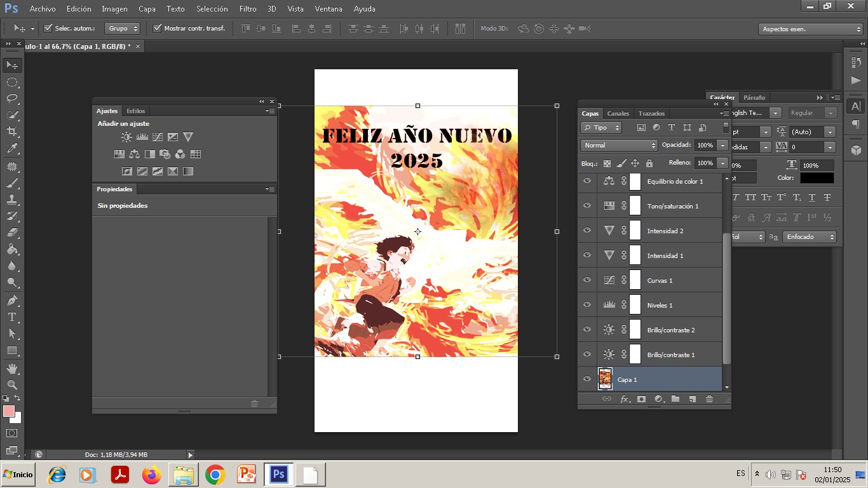Create a new group with folder icon
Viewport: 868px width, 488px height.
(x=675, y=399)
